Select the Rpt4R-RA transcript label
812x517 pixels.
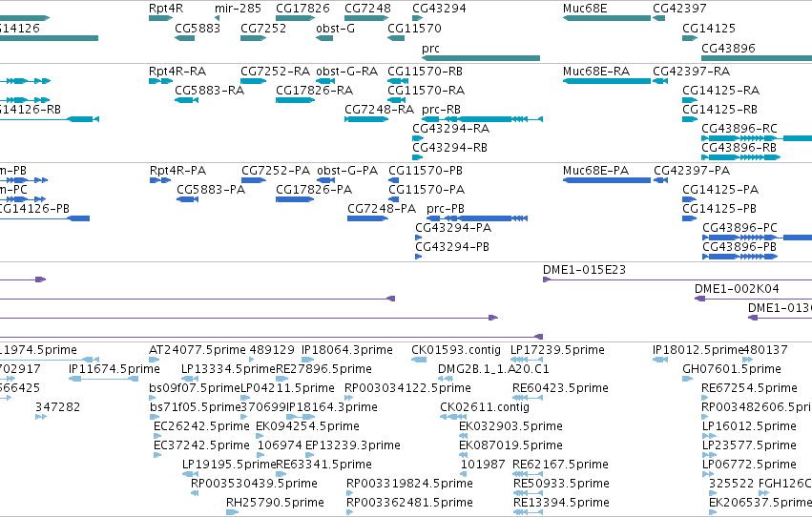pos(177,71)
